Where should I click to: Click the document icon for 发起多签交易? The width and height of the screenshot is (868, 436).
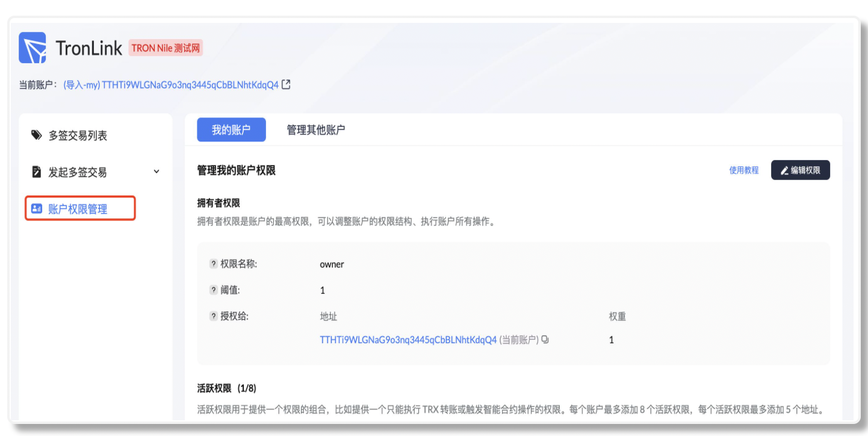click(37, 172)
